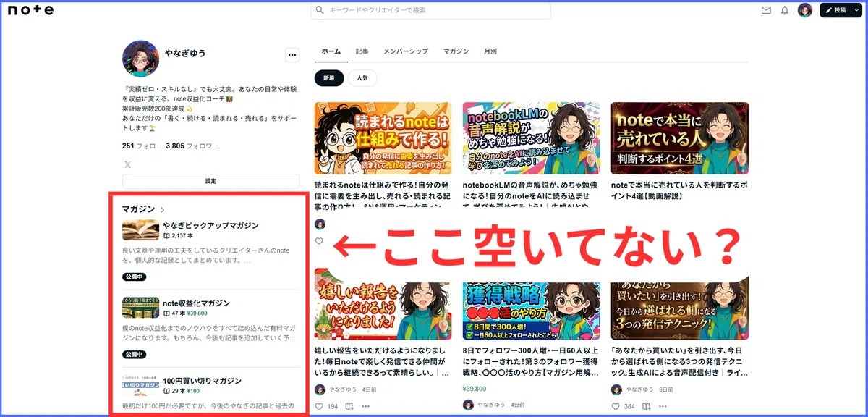
Task: Open the profile three-dots menu
Action: click(x=292, y=54)
